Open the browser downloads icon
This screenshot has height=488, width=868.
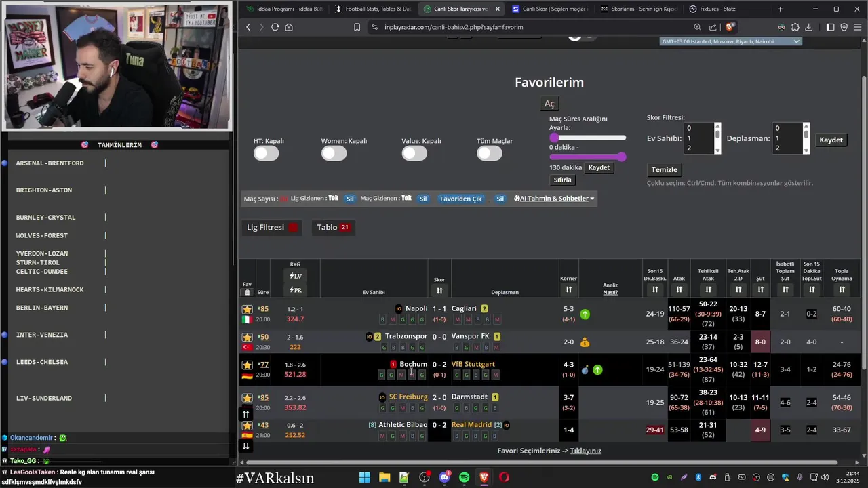(808, 27)
